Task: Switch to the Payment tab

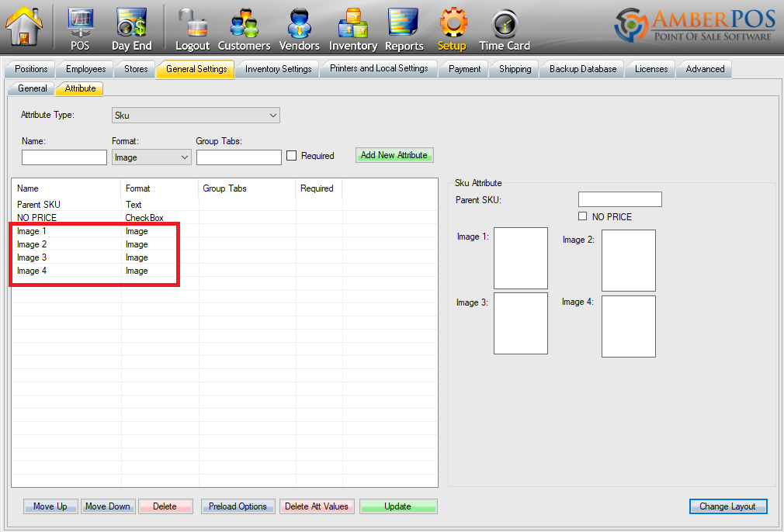Action: [464, 69]
